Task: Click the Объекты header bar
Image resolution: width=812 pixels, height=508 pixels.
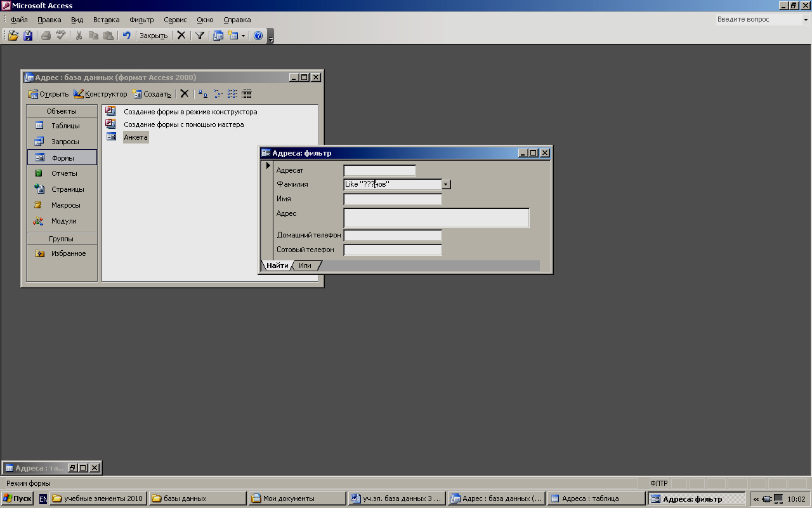Action: [x=62, y=111]
